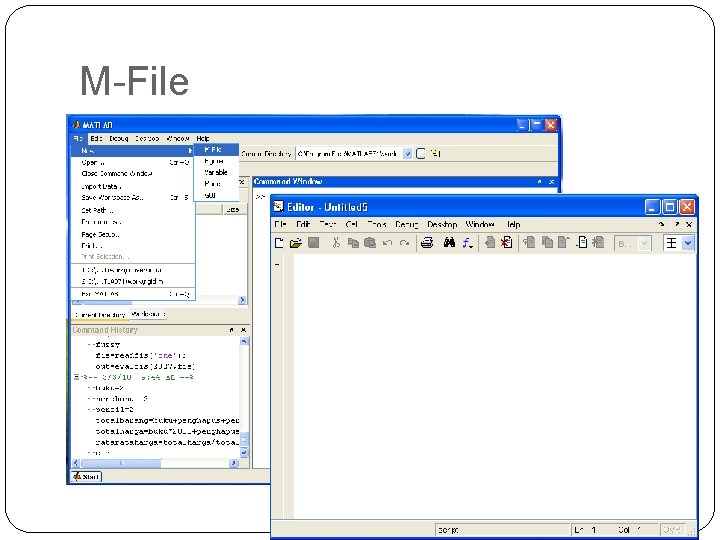
Task: Open the New submenu in File menu
Action: point(133,150)
